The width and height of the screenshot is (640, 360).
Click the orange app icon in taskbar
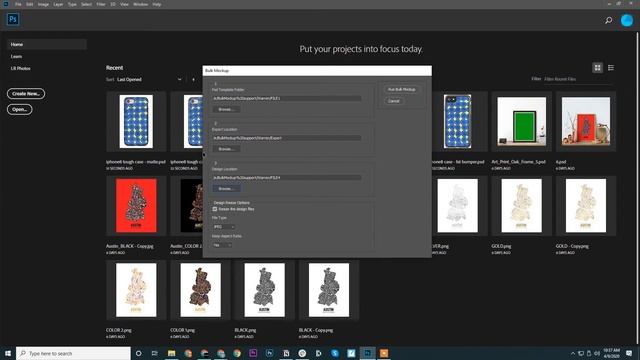(x=384, y=353)
